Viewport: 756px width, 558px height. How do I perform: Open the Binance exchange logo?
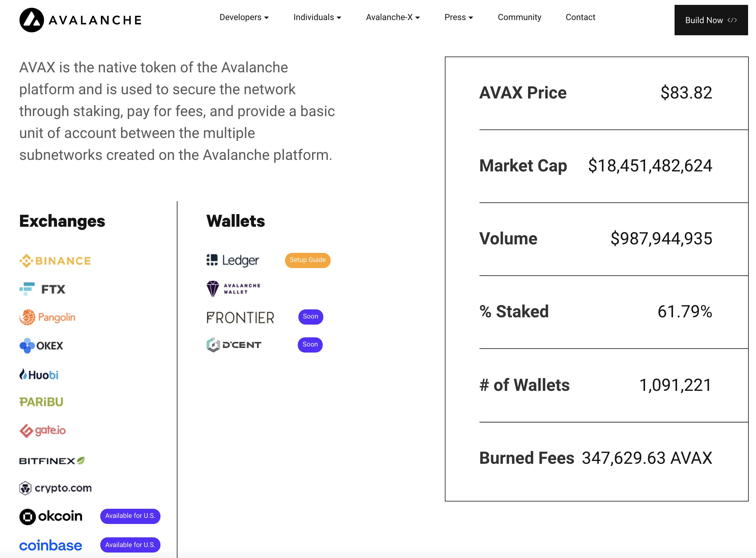55,261
